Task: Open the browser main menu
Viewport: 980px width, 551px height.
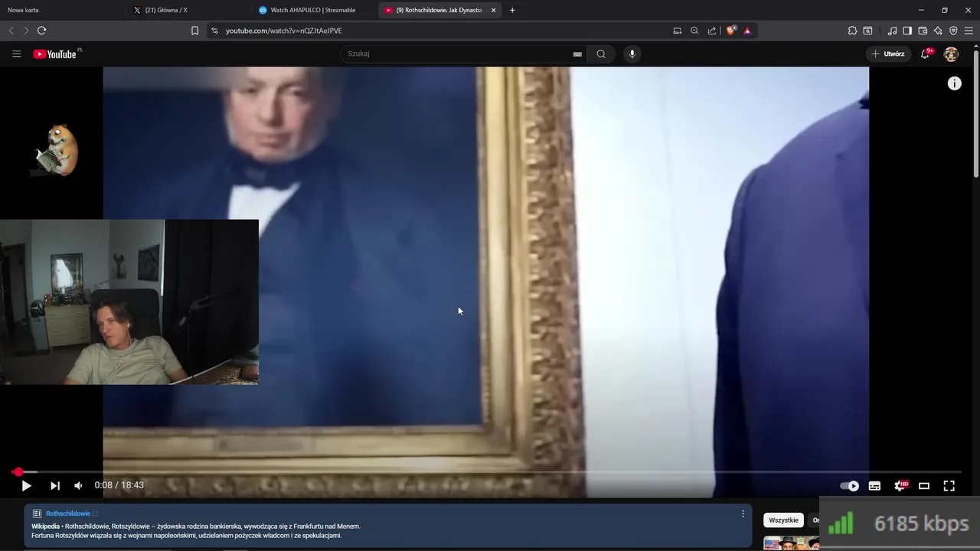Action: pos(969,31)
